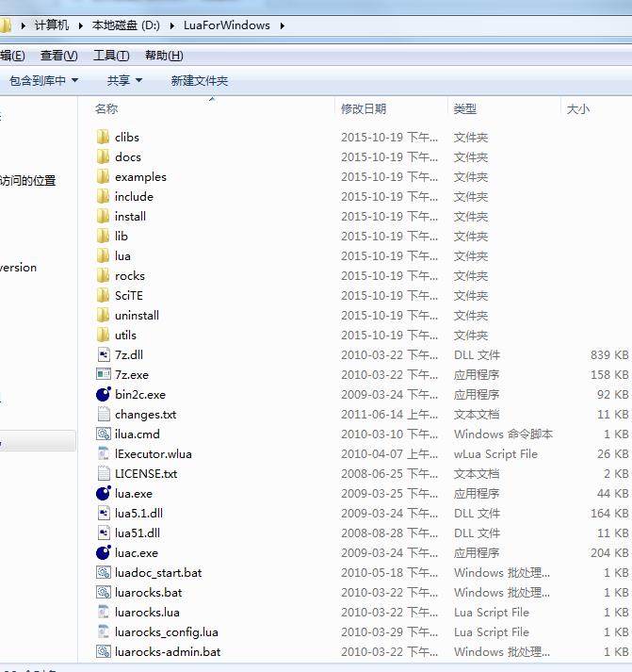
Task: Sort files by 修改日期 column header
Action: [x=364, y=109]
